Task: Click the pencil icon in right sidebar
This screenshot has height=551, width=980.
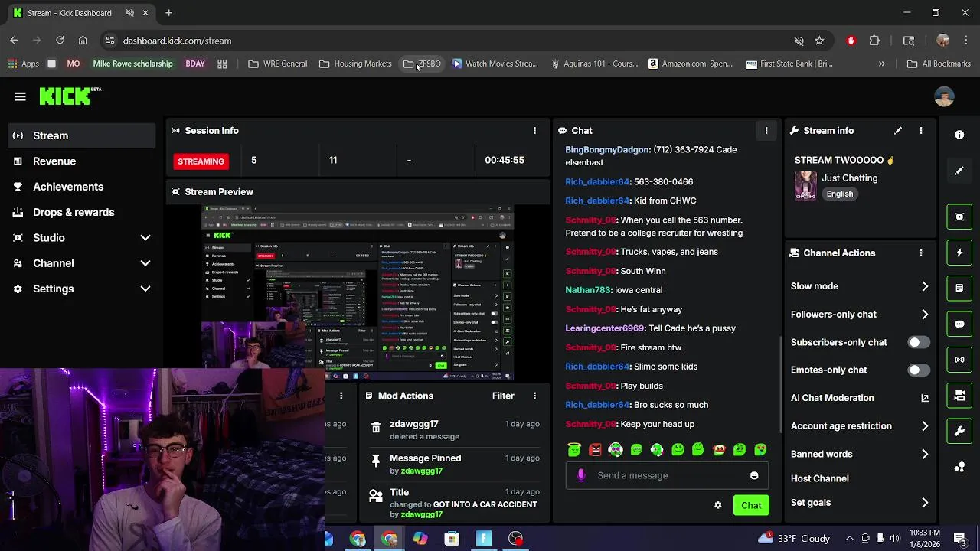Action: [959, 171]
